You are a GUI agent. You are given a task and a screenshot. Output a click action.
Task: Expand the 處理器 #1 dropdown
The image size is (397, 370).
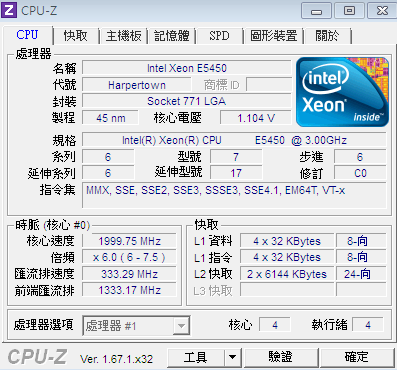pyautogui.click(x=181, y=326)
